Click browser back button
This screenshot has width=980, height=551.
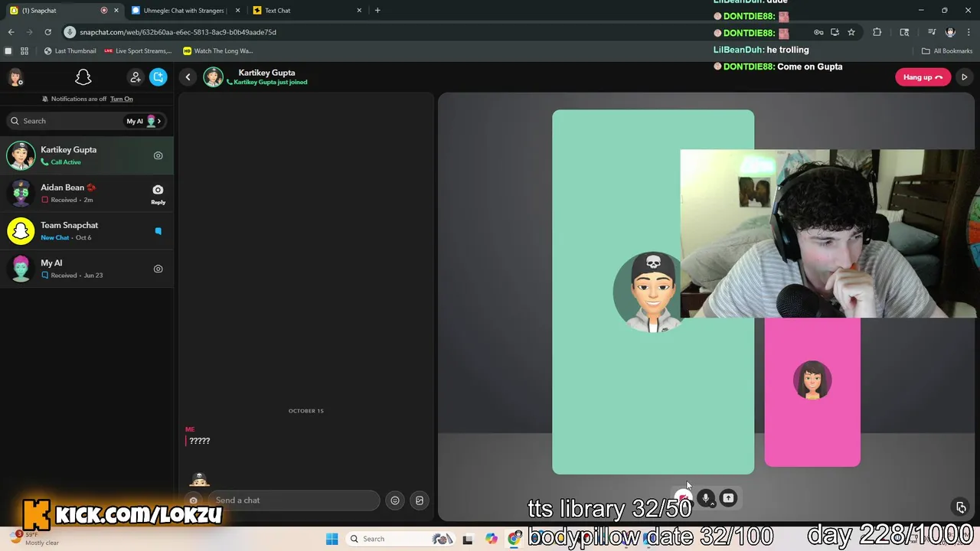click(x=11, y=32)
